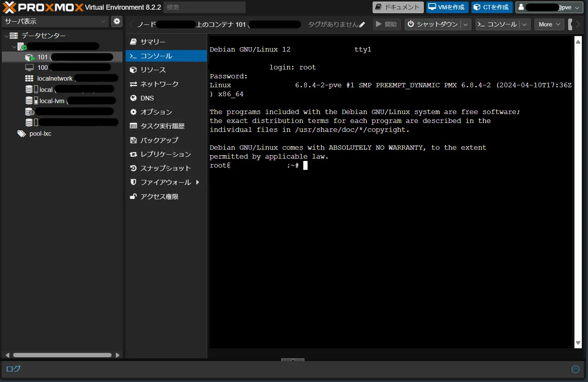Click the container 101 cube icon

point(29,57)
